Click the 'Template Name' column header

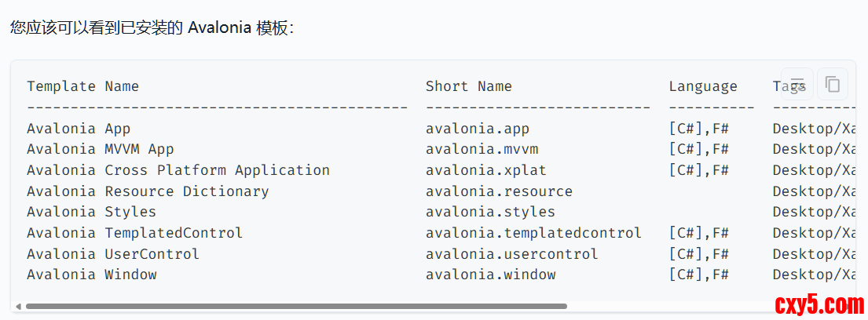tap(82, 86)
